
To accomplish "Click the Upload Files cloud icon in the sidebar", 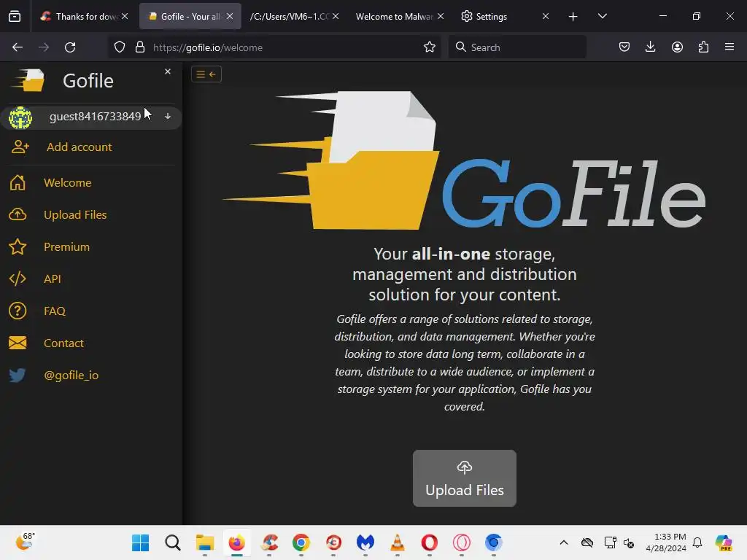I will point(18,214).
